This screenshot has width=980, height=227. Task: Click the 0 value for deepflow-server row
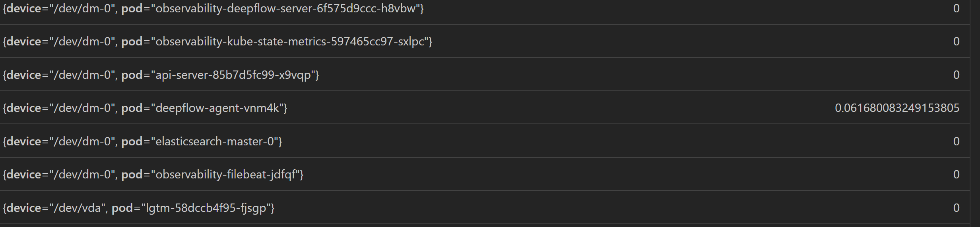click(x=956, y=8)
